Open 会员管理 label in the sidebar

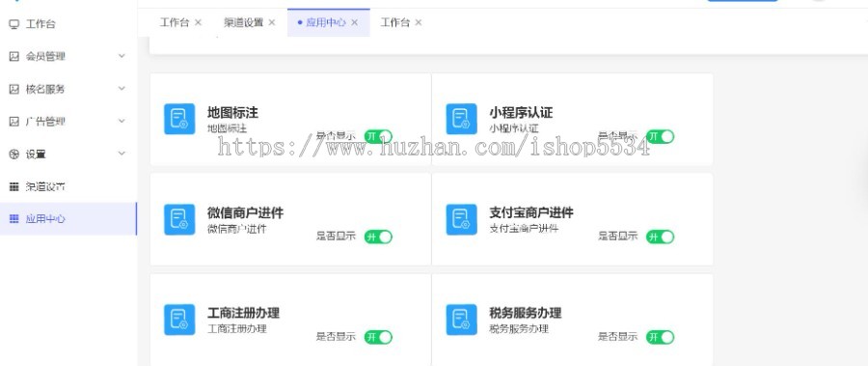click(x=45, y=56)
